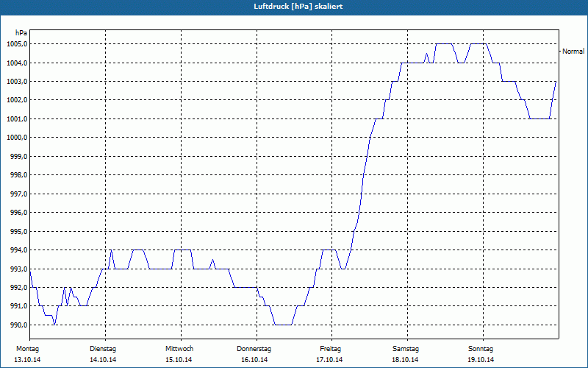Click the chart title 'Luftdruck [hPa] skaliert'
The height and width of the screenshot is (368, 588).
click(x=298, y=7)
